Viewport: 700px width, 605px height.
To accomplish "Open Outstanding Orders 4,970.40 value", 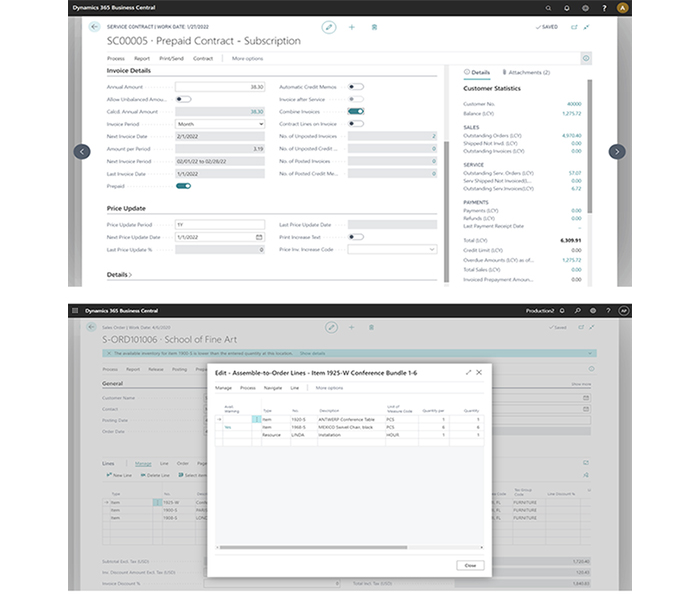I will pyautogui.click(x=571, y=135).
